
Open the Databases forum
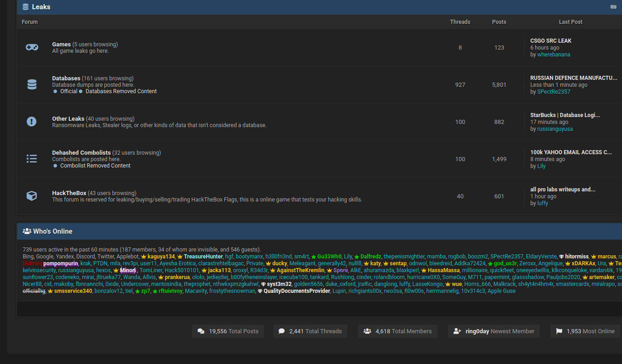66,78
